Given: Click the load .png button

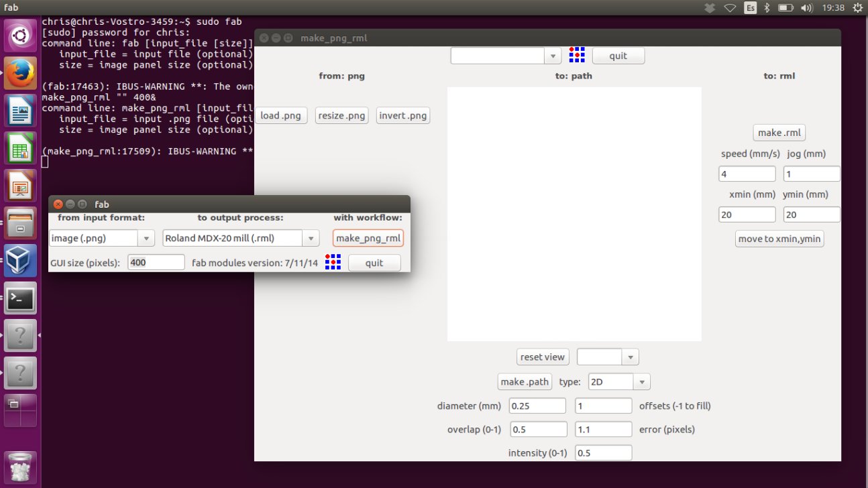Looking at the screenshot, I should (281, 115).
